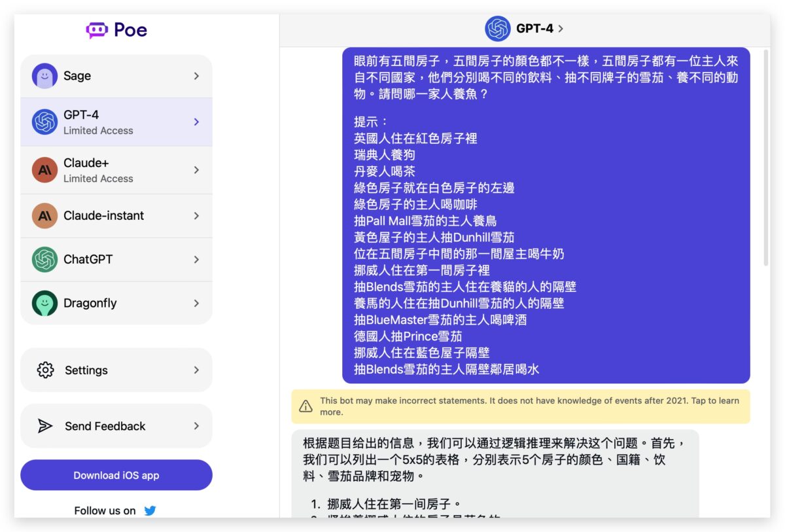Click the hint '挪威人住在藍色屋子隔壁'
The height and width of the screenshot is (532, 785).
tap(422, 353)
